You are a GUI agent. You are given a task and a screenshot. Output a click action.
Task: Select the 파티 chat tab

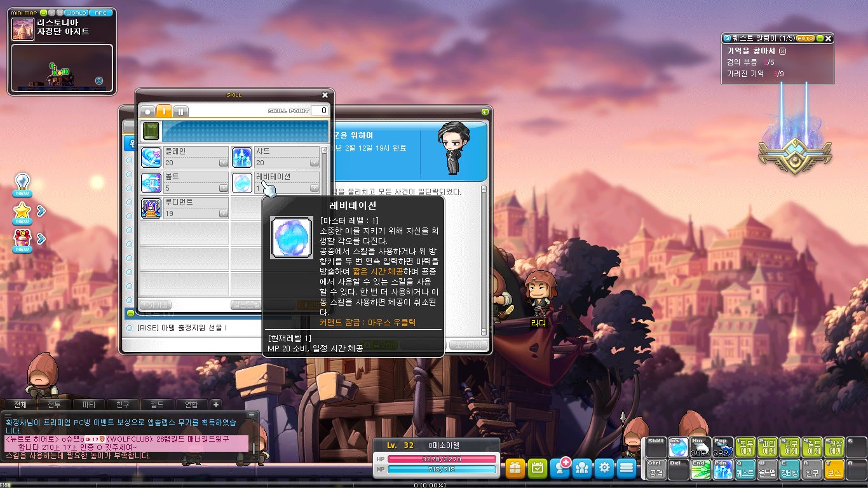(x=89, y=404)
